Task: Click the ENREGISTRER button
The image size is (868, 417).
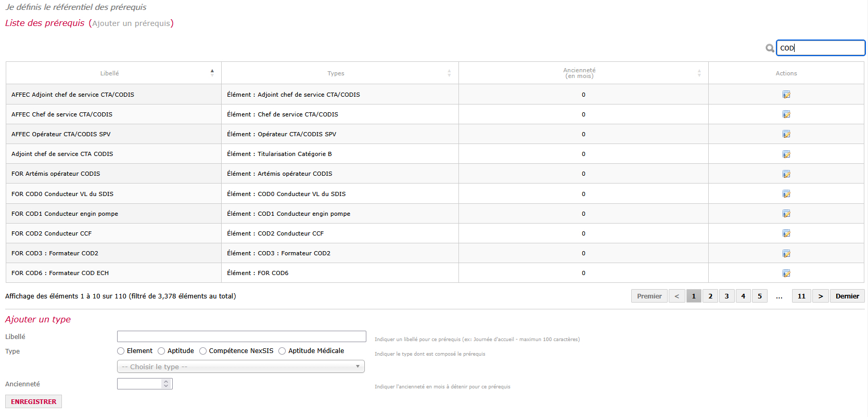Action: pyautogui.click(x=34, y=401)
